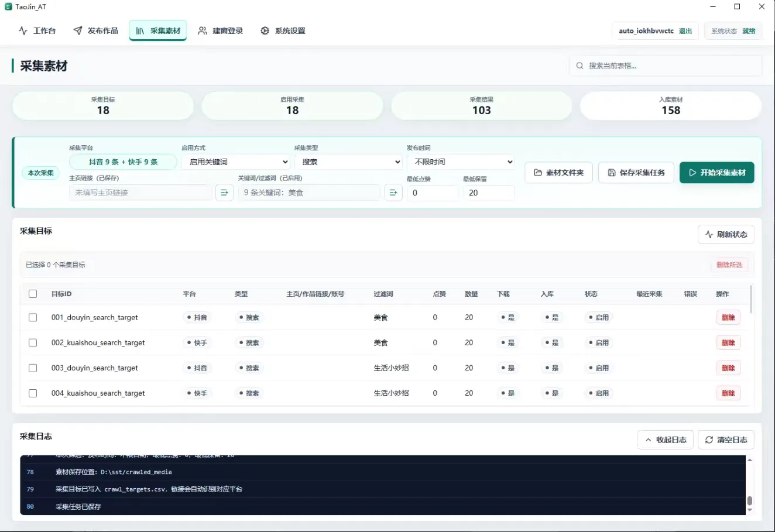Toggle the select-all checkbox in table header
The height and width of the screenshot is (532, 775).
[33, 294]
